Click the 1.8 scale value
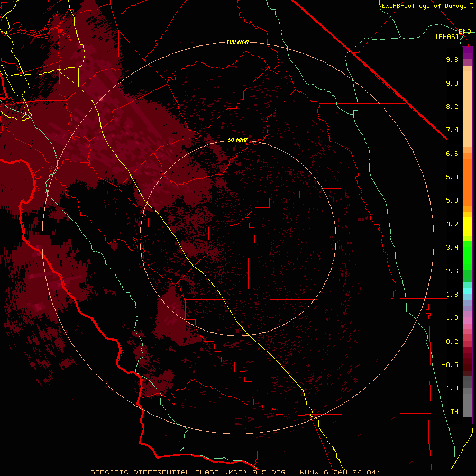This screenshot has height=476, width=476. (x=452, y=295)
